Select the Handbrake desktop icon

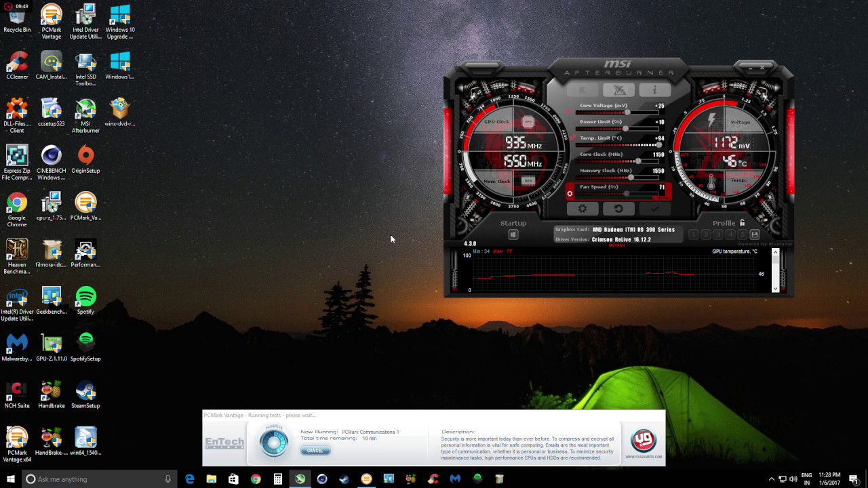point(52,395)
